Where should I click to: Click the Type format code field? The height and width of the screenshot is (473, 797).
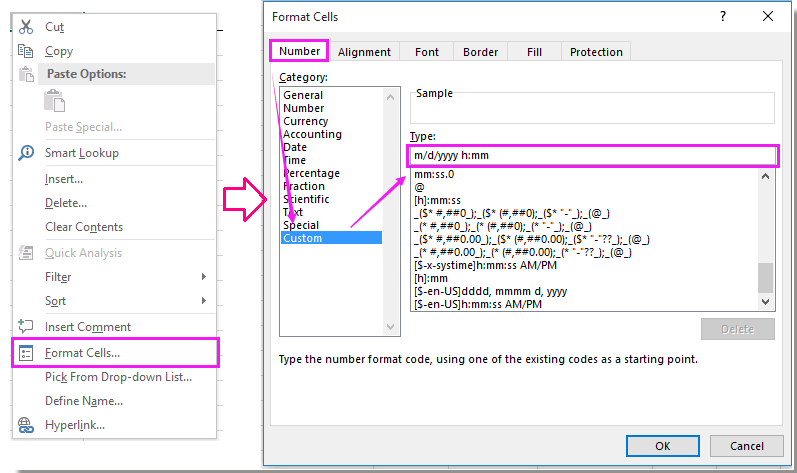pyautogui.click(x=592, y=156)
